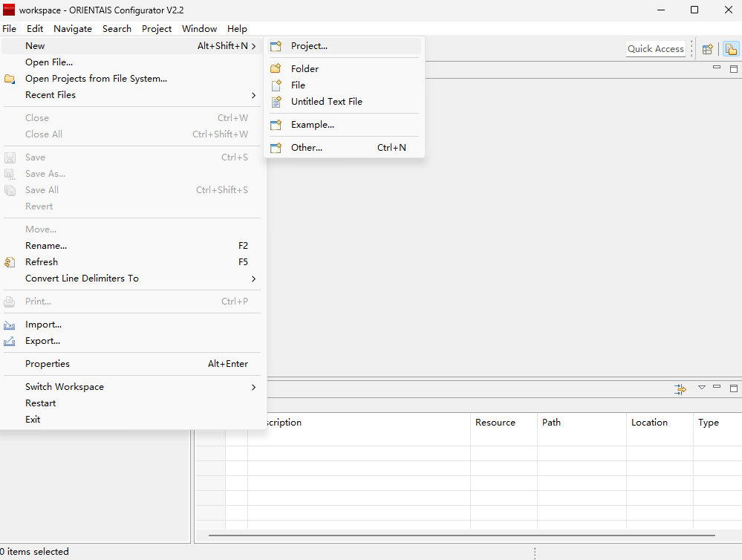Maximize the bottom problems panel

[x=734, y=388]
